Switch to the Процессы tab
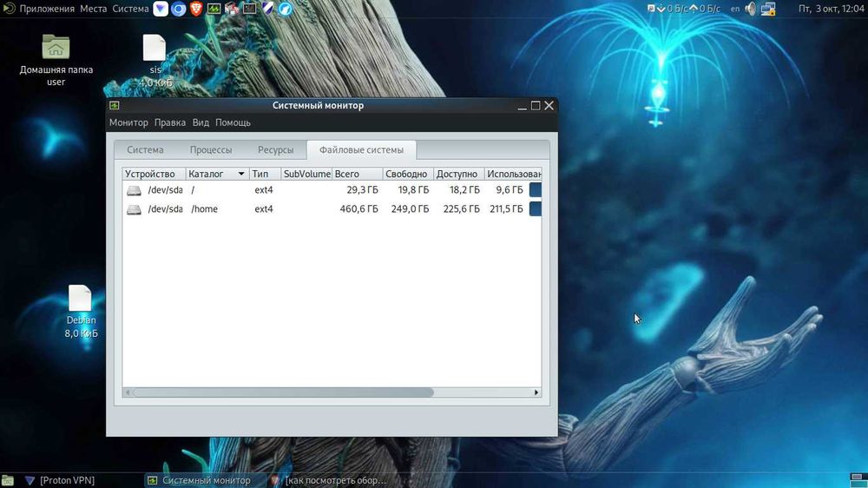 coord(211,149)
